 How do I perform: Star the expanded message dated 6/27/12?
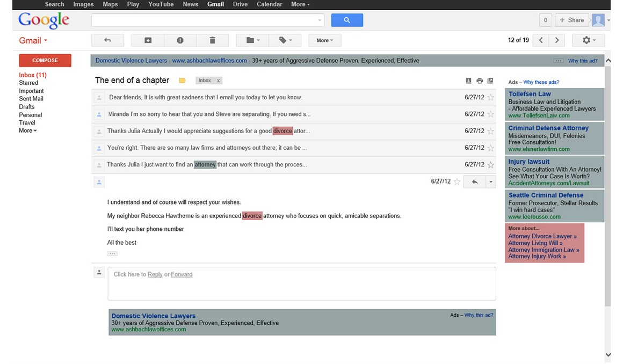coord(457,181)
